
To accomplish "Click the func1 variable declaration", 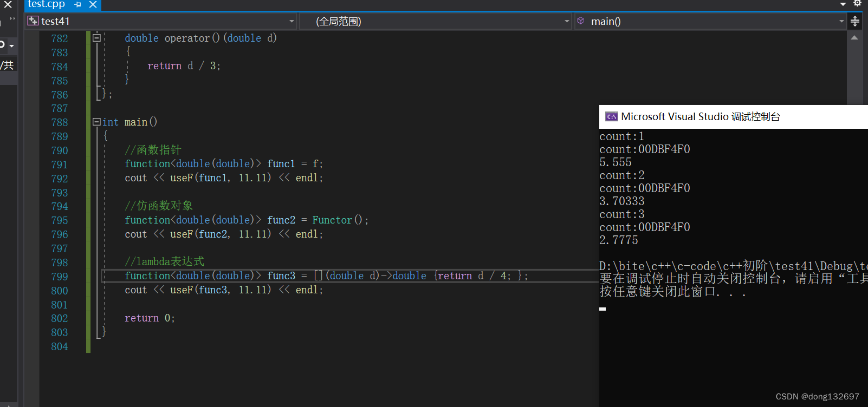I will [281, 163].
